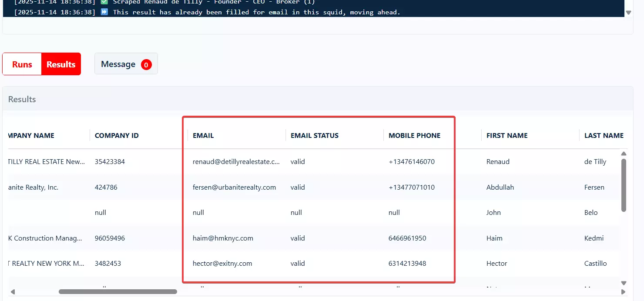The image size is (644, 301).
Task: Click the log console scroll-down arrow
Action: [x=628, y=13]
